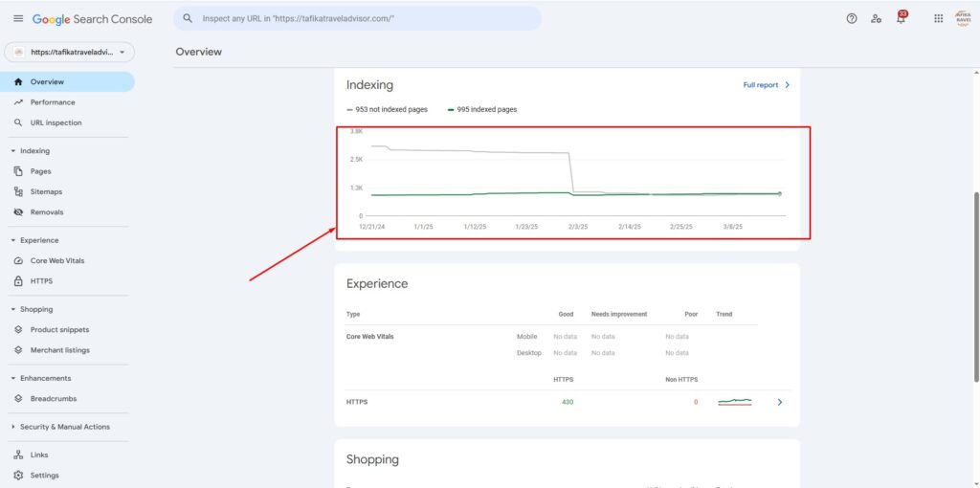Collapse the Shopping sidebar section
This screenshot has width=980, height=488.
click(13, 309)
